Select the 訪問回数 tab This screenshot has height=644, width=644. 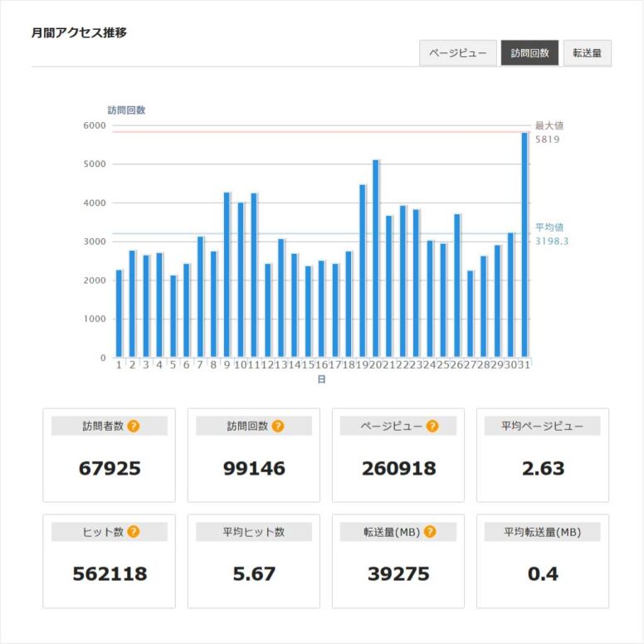click(529, 53)
